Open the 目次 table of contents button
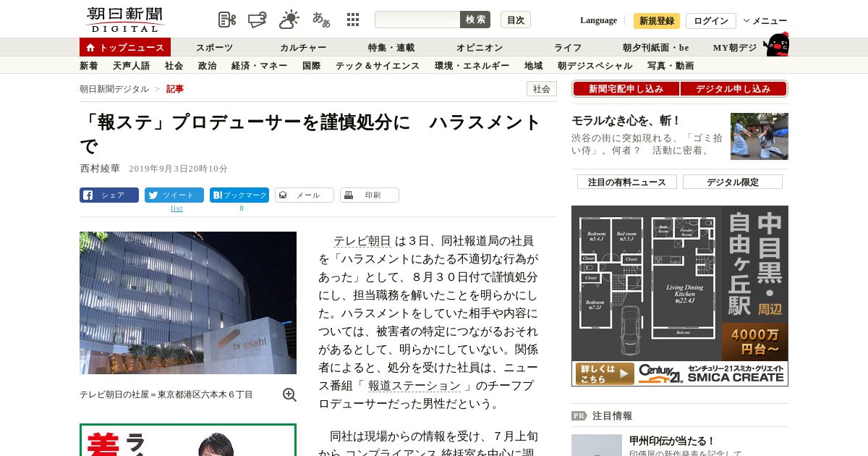Screen dimensions: 868x456 [516, 20]
